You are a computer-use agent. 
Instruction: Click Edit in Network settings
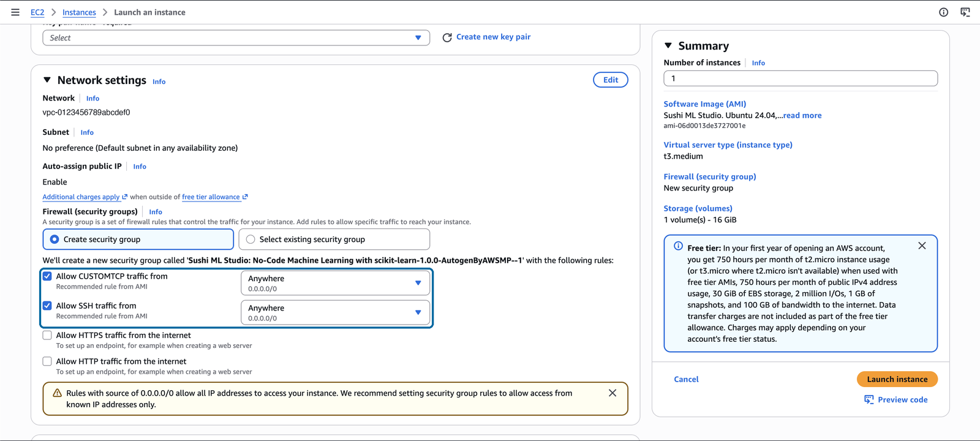pyautogui.click(x=611, y=80)
